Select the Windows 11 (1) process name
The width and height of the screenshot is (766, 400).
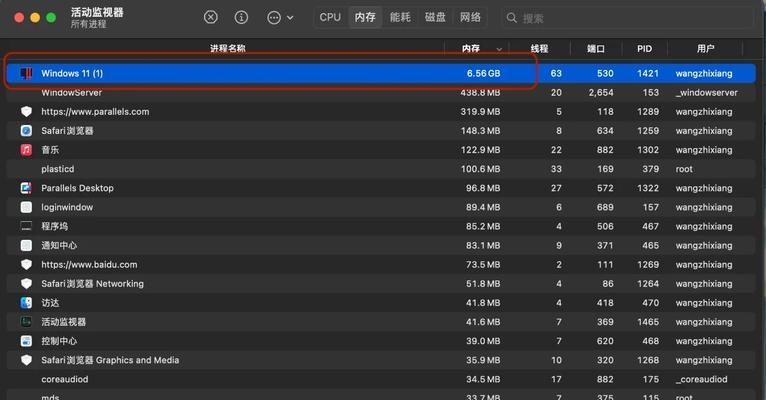pos(72,73)
